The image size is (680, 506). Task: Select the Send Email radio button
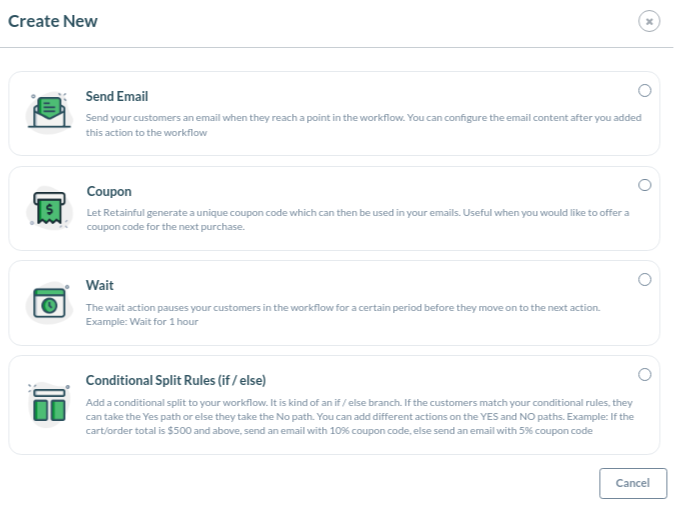pos(644,90)
